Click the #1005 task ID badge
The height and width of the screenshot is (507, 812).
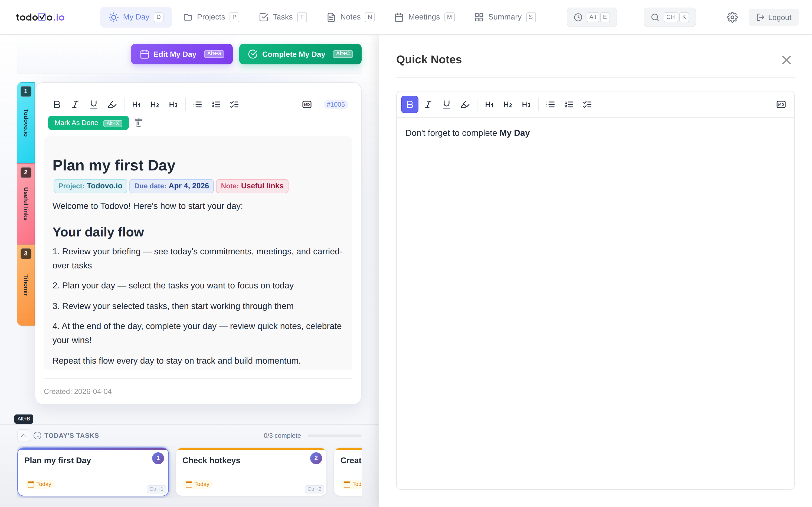coord(335,105)
